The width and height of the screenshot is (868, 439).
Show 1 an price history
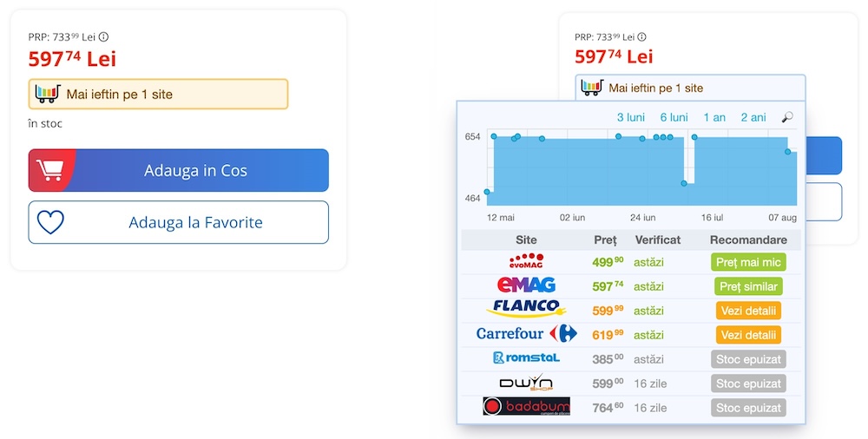tap(714, 117)
